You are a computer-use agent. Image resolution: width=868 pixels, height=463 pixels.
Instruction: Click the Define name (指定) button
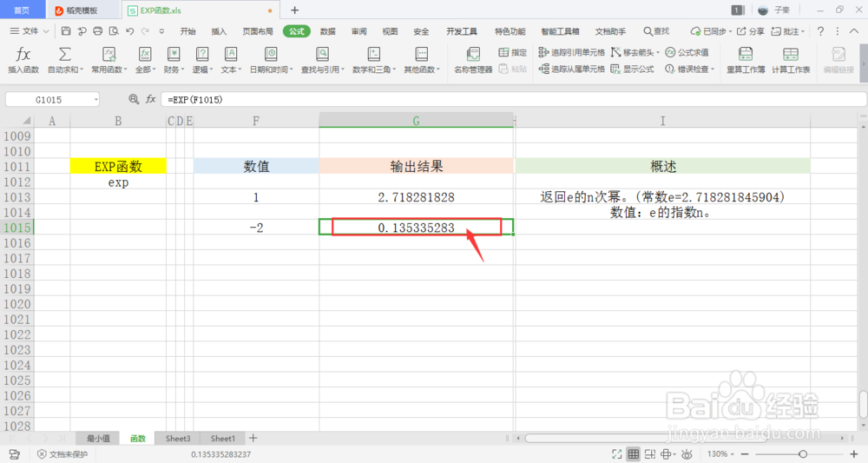(x=512, y=52)
